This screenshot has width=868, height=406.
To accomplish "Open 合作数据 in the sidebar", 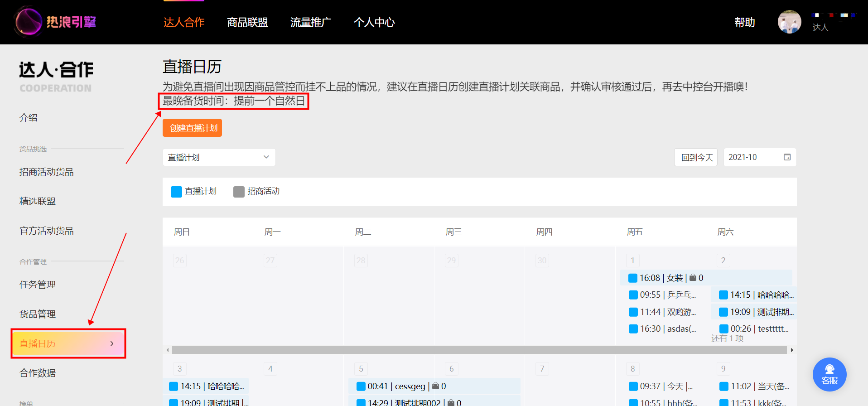I will [38, 373].
